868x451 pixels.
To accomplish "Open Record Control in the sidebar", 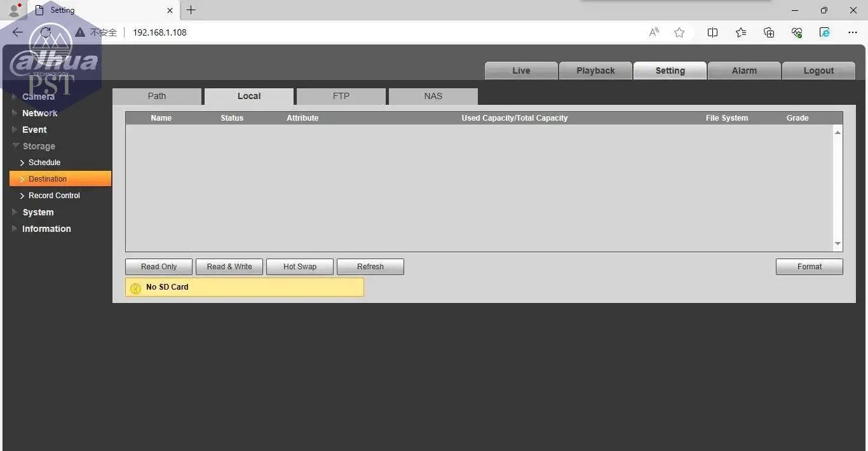I will 54,196.
